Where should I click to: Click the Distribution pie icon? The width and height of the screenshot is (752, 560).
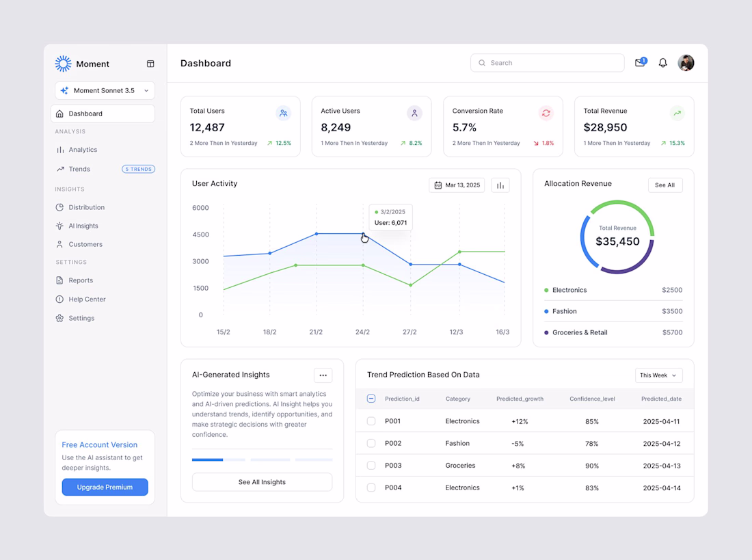(59, 207)
